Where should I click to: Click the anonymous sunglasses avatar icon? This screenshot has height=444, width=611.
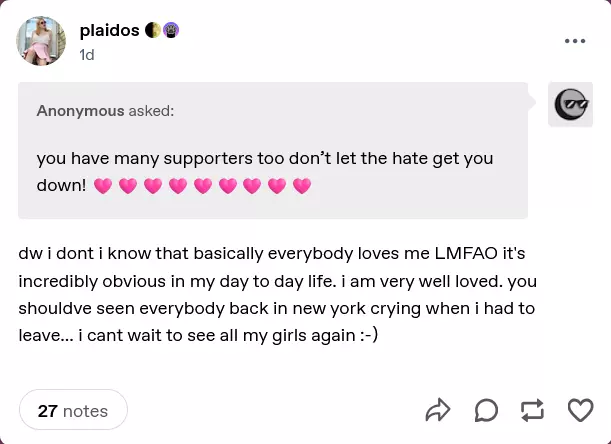(571, 104)
